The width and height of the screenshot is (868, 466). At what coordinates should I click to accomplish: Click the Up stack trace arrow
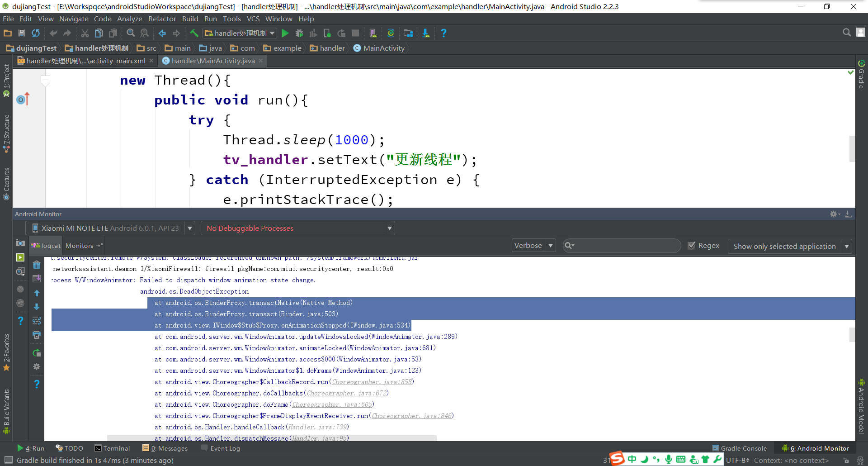[x=37, y=293]
